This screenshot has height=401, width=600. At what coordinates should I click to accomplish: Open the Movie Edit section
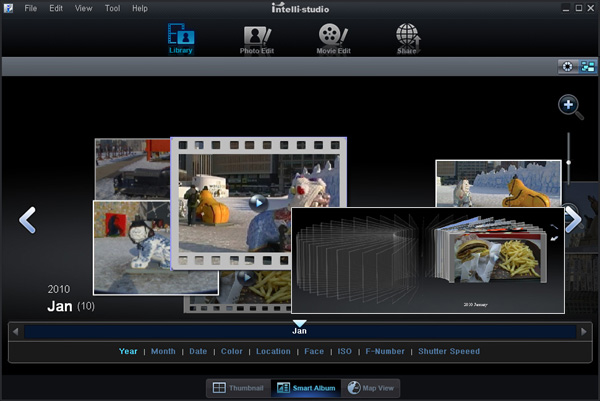(x=333, y=39)
